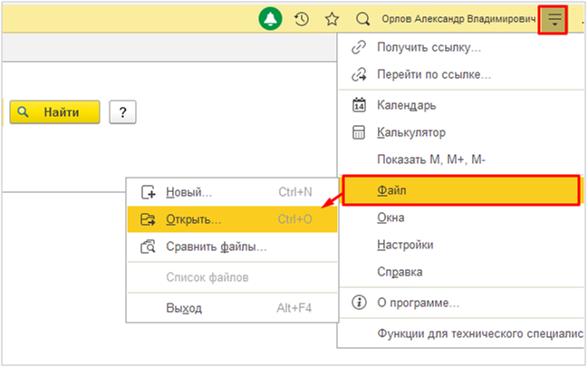Click the Calculator icon in menu
588x367 pixels.
click(x=358, y=132)
